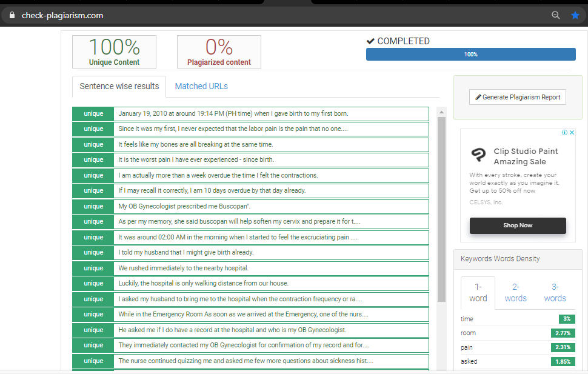Click the Keywords Words Density heading
This screenshot has height=374, width=588.
pyautogui.click(x=500, y=259)
